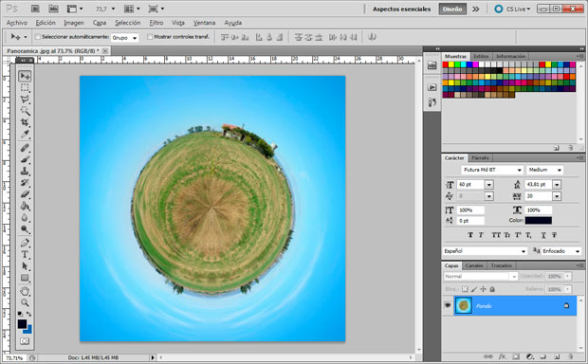Select the Move tool in the toolbox
The height and width of the screenshot is (364, 588).
pyautogui.click(x=25, y=76)
